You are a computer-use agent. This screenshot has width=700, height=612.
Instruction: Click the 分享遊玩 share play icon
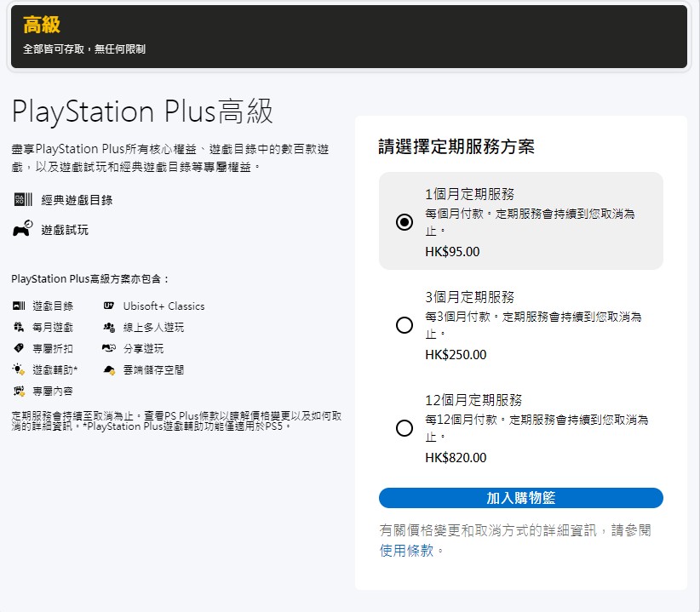pos(108,348)
